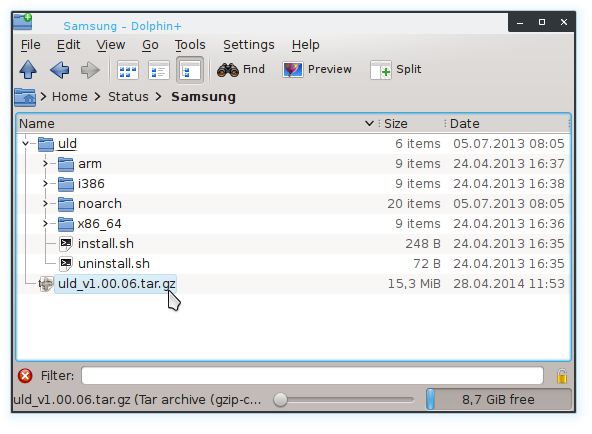
Task: Expand the noarch folder
Action: pos(45,203)
